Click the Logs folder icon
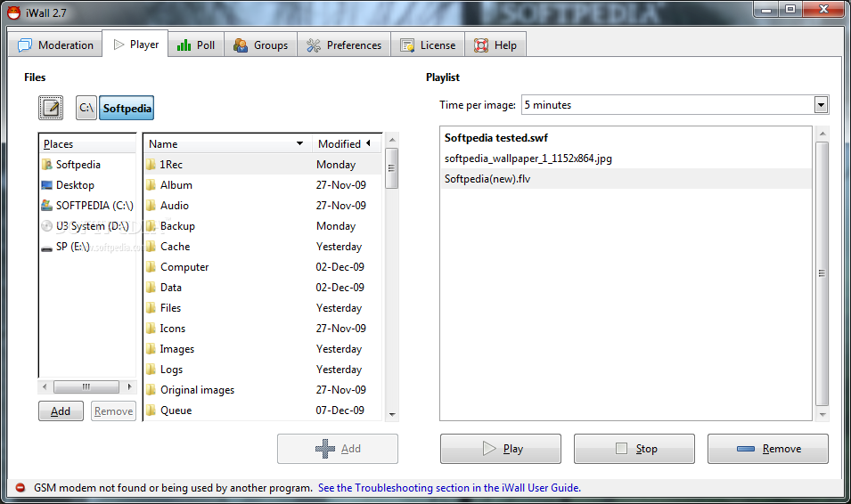The width and height of the screenshot is (851, 504). (x=151, y=370)
